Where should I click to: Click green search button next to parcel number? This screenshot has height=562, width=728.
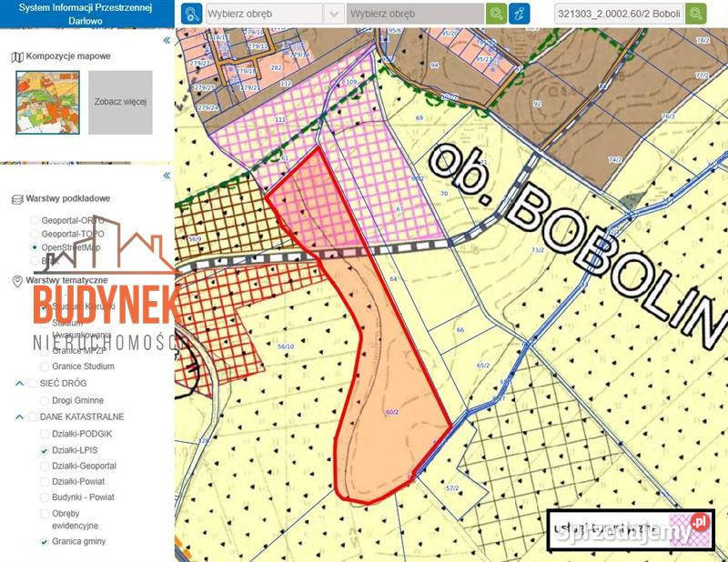click(x=696, y=14)
